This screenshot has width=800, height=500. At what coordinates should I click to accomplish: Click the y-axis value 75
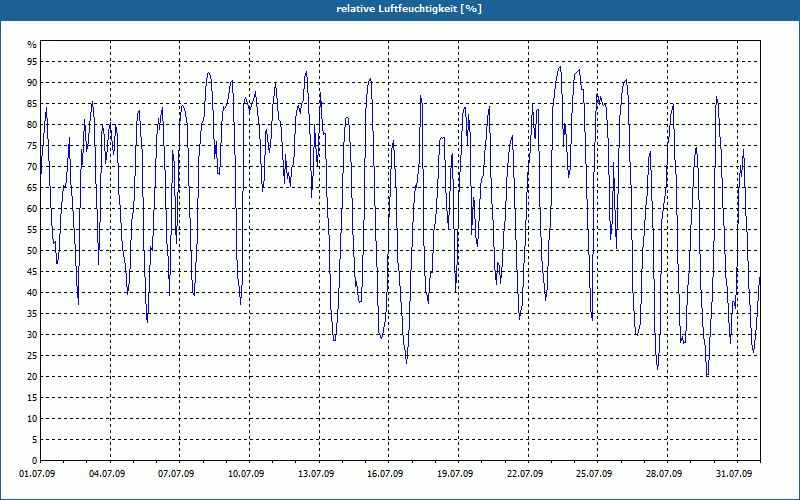[x=32, y=145]
